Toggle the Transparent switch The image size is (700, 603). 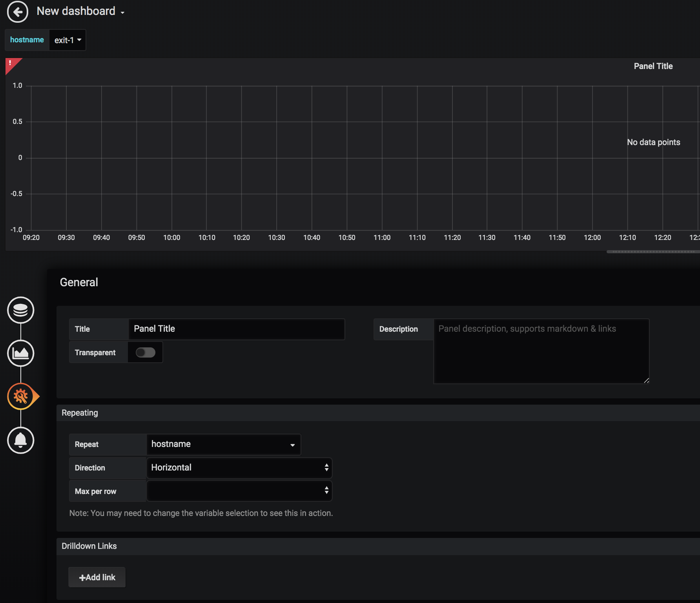tap(145, 352)
